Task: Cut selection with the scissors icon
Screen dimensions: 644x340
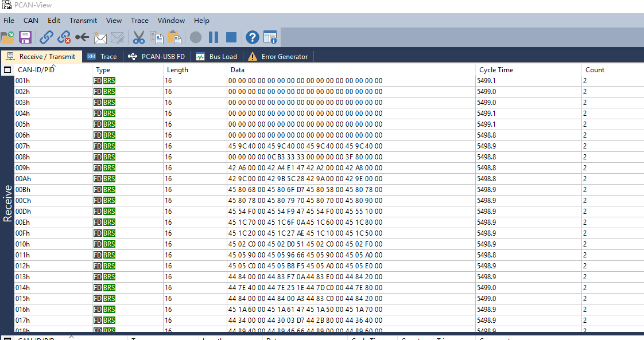Action: (x=139, y=37)
